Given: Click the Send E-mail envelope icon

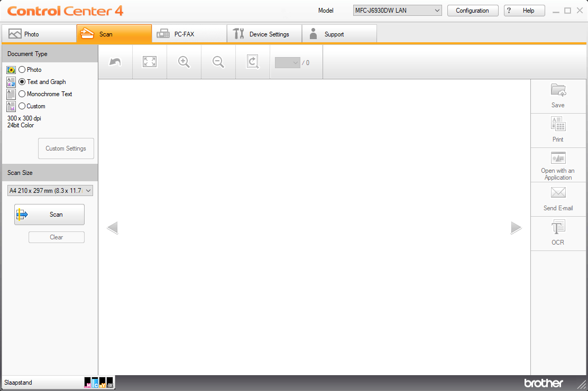Looking at the screenshot, I should (x=558, y=193).
